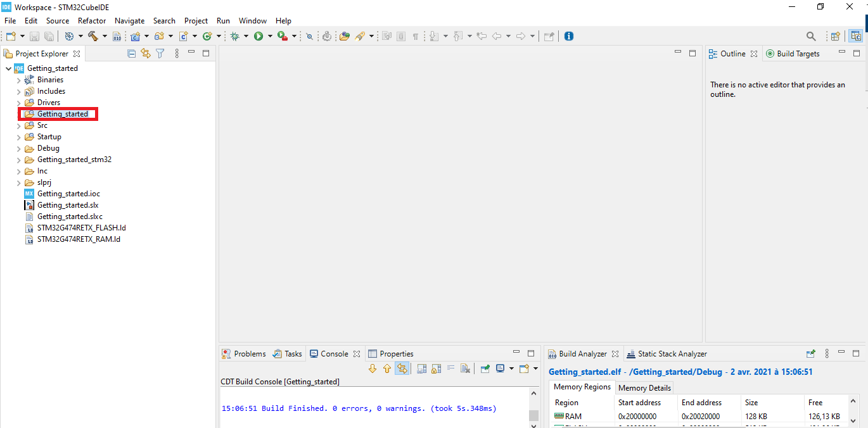The height and width of the screenshot is (428, 868).
Task: Open dropdown arrow next to Build hammer
Action: coord(105,36)
